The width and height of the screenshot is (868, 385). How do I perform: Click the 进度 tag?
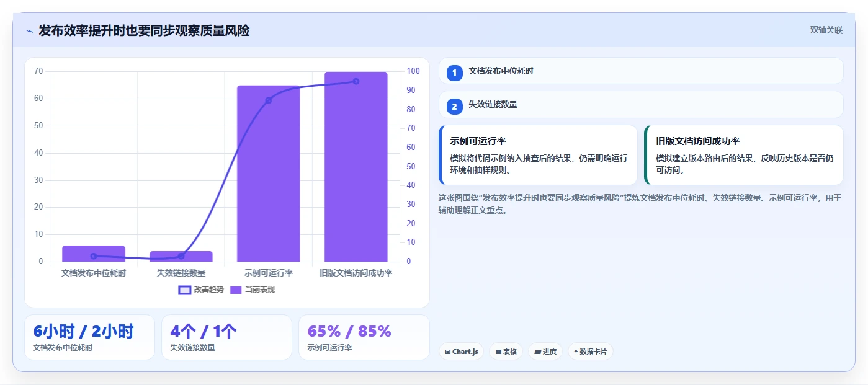[545, 352]
